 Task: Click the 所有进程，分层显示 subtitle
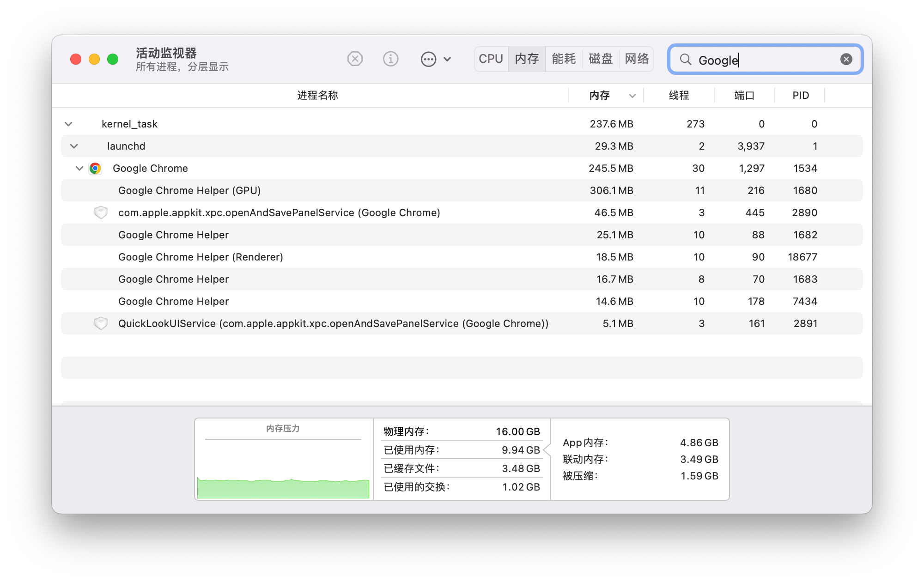point(182,67)
